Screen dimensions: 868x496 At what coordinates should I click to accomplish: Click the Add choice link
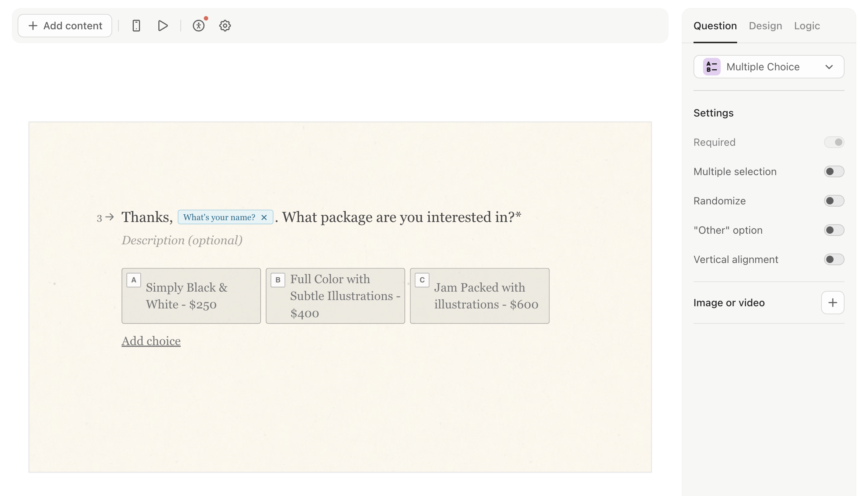(151, 340)
